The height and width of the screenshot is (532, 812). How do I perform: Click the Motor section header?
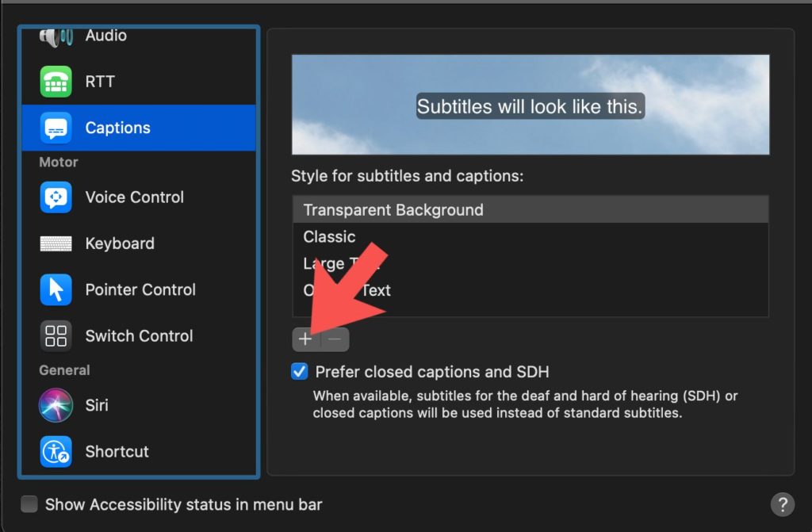click(59, 163)
